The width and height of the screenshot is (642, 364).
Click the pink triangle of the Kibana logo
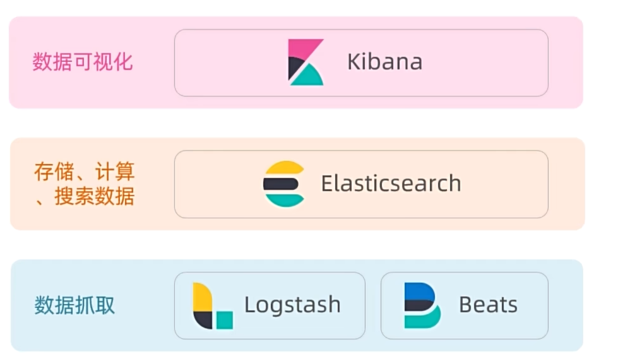302,48
